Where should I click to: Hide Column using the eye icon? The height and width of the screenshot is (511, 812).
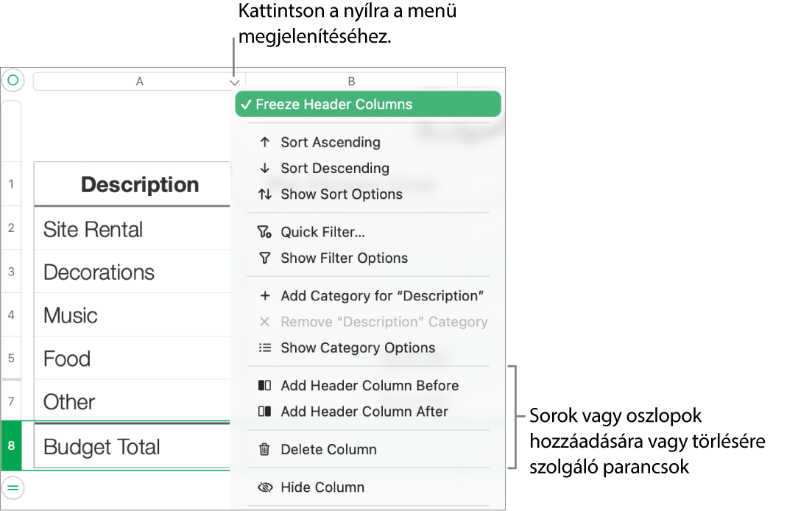[265, 487]
